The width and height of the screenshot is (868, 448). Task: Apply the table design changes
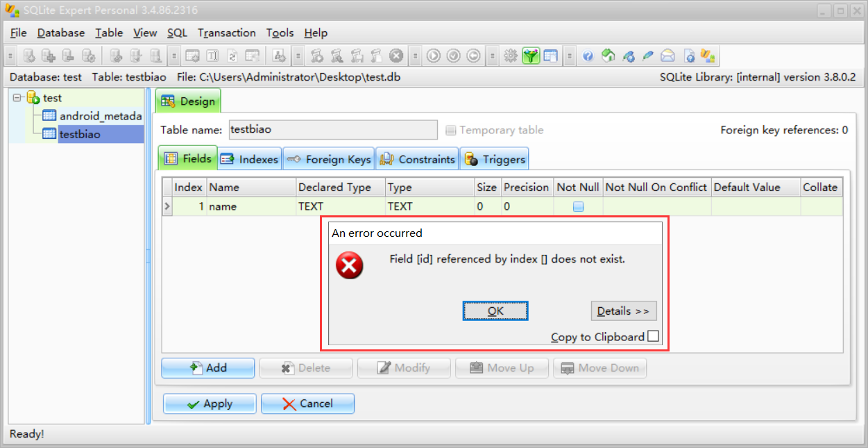[209, 403]
